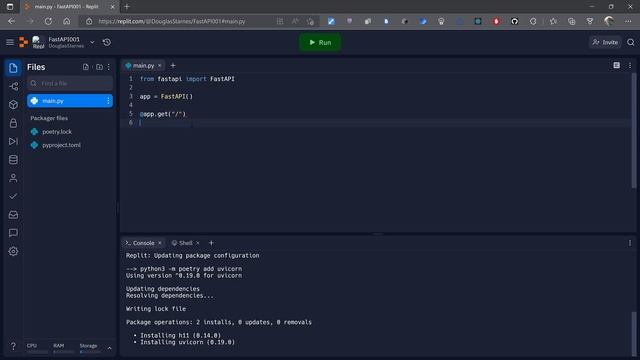Open the browser profile avatar

click(609, 21)
